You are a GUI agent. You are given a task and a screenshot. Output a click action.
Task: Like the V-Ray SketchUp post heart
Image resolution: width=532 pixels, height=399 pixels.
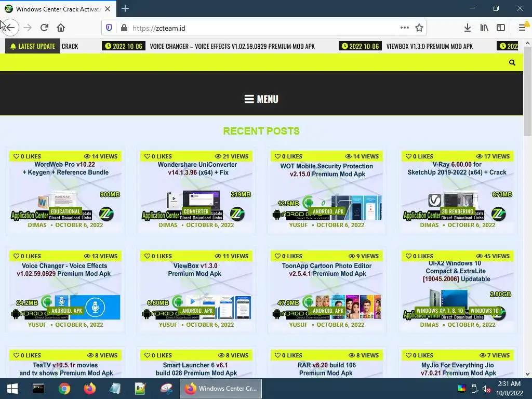coord(408,156)
